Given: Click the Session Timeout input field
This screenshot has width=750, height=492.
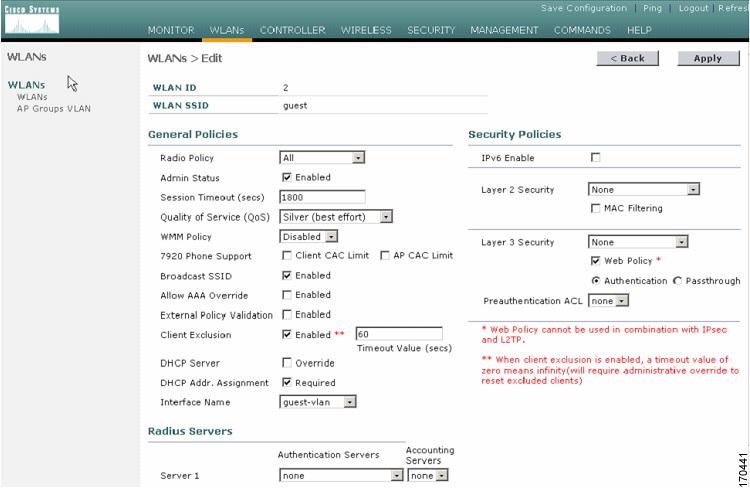Looking at the screenshot, I should pos(322,197).
